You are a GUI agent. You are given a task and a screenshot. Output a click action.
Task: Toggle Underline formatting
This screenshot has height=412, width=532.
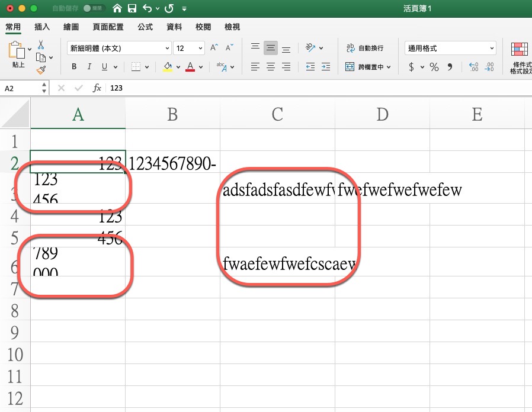click(104, 67)
